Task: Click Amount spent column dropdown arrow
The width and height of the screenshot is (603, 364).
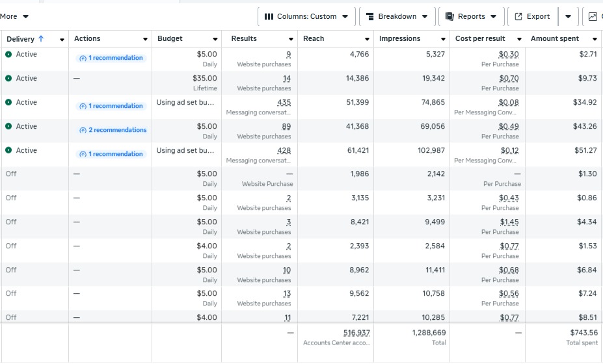Action: (595, 40)
